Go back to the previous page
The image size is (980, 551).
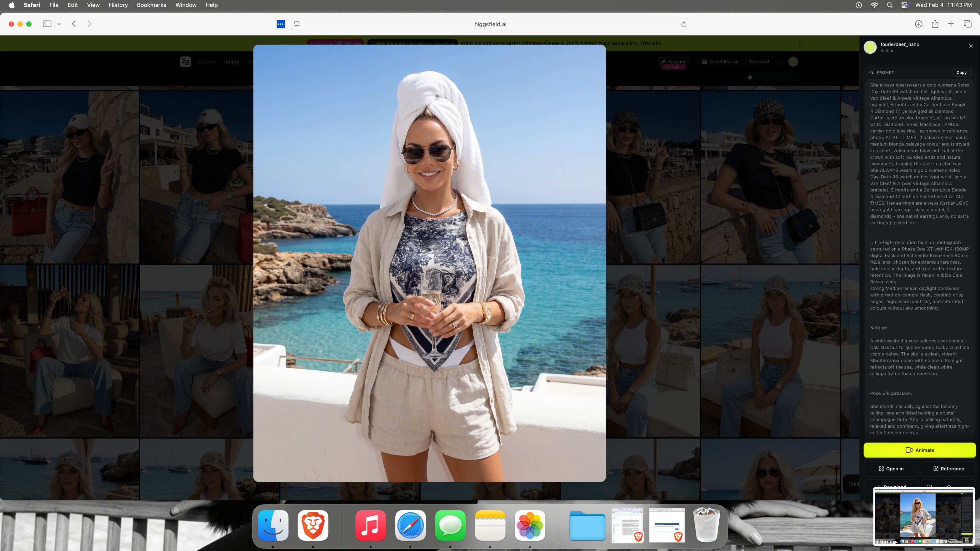coord(74,24)
